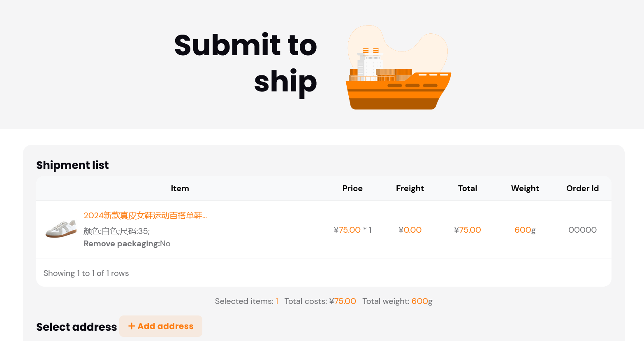Open the 2024新款真皮女鞋 product link
The height and width of the screenshot is (341, 644).
pyautogui.click(x=145, y=215)
